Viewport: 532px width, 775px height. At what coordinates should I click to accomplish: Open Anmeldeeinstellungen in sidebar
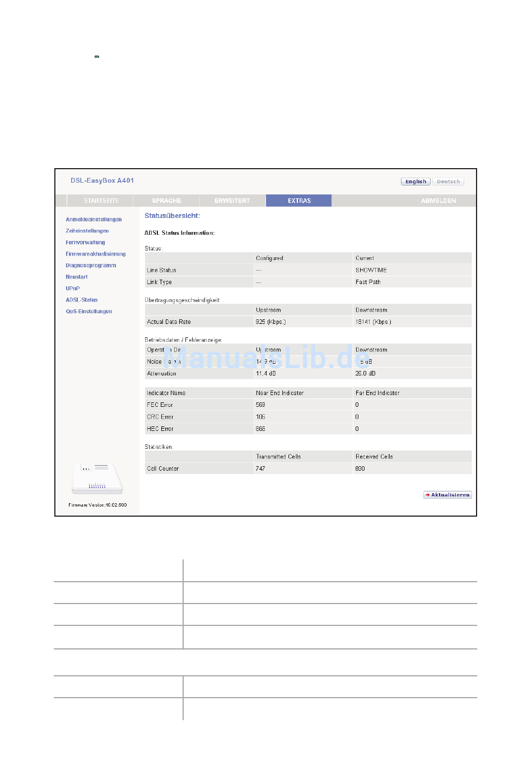point(94,220)
